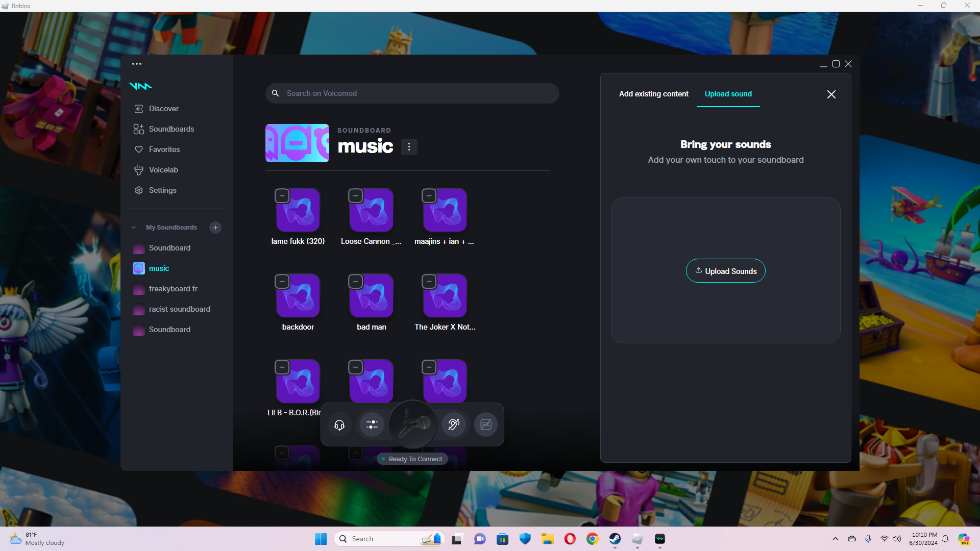This screenshot has height=551, width=980.
Task: Open Microsoft Store from taskbar
Action: coord(503,539)
